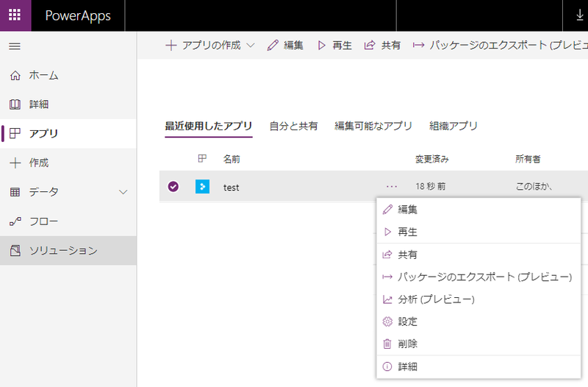Click chart icon for 分析 in menu
Image resolution: width=588 pixels, height=387 pixels.
[387, 299]
